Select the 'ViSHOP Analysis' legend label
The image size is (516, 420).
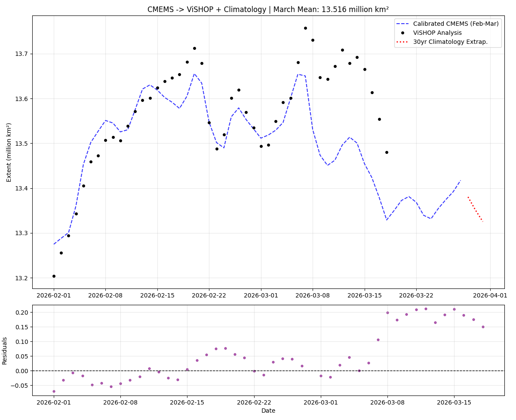point(437,33)
